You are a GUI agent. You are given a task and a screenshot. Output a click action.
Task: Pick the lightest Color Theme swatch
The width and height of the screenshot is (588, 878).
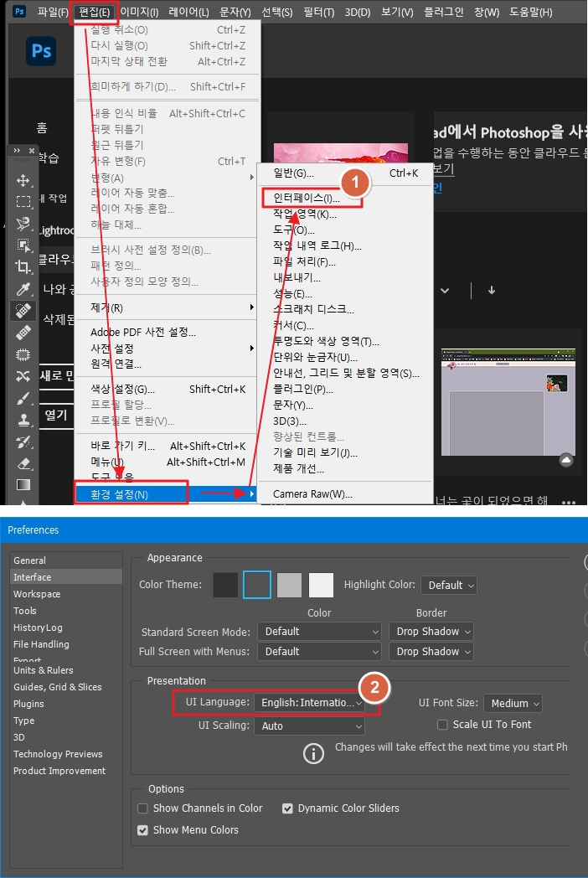pyautogui.click(x=321, y=585)
